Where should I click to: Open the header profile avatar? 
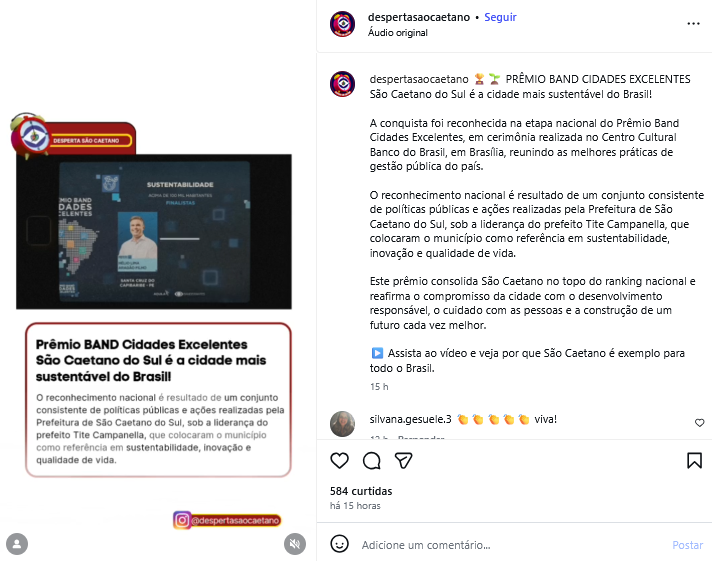[342, 24]
